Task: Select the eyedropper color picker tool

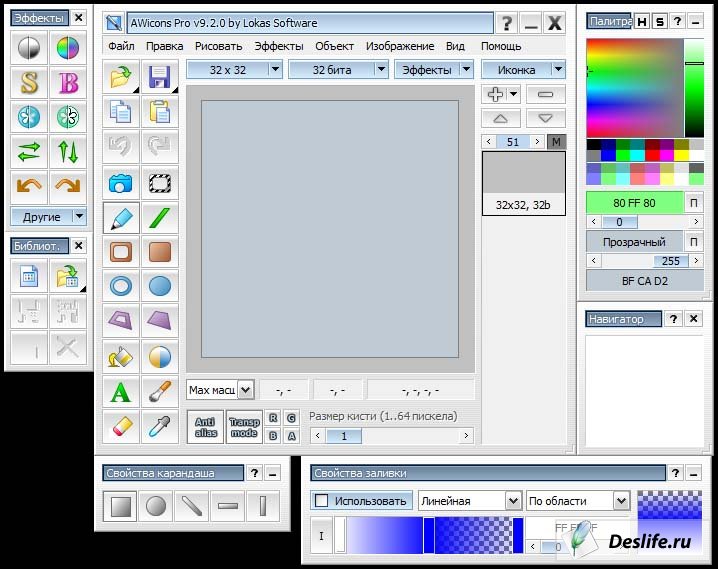Action: click(160, 427)
